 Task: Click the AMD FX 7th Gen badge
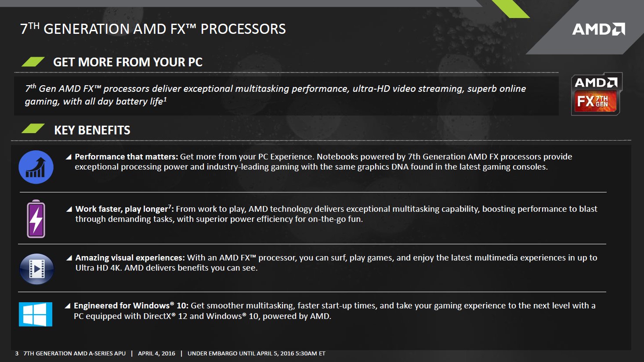point(597,94)
